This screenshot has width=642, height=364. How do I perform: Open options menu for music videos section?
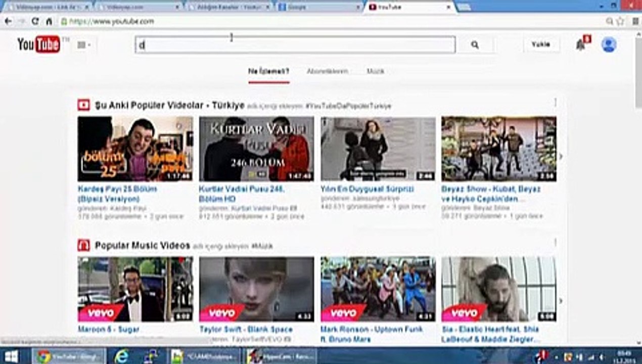tap(555, 243)
